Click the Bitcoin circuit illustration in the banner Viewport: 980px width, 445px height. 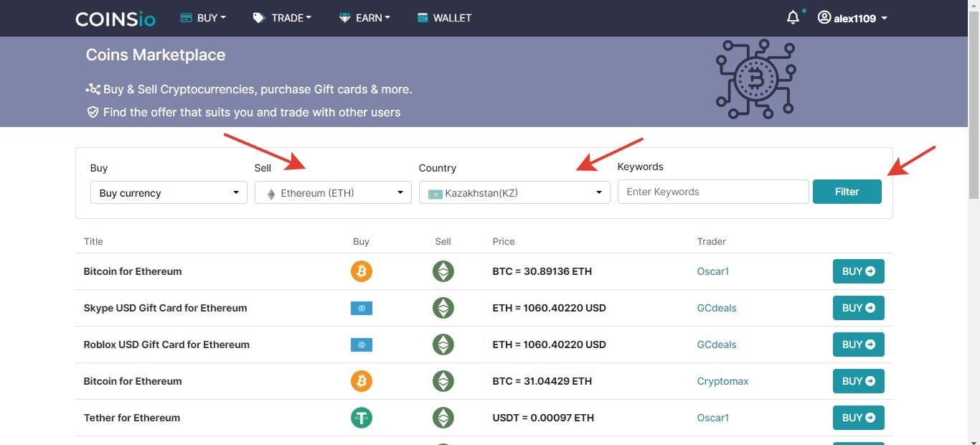755,79
